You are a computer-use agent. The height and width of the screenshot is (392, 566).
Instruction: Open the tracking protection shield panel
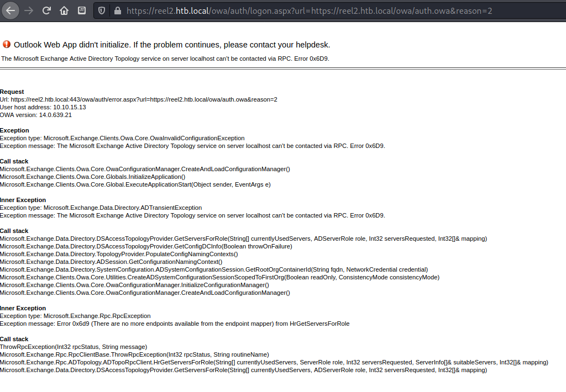tap(101, 10)
